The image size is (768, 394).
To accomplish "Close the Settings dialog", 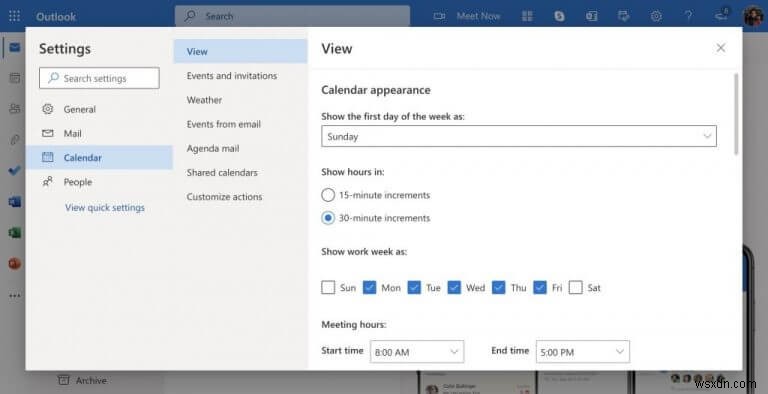I will [720, 48].
